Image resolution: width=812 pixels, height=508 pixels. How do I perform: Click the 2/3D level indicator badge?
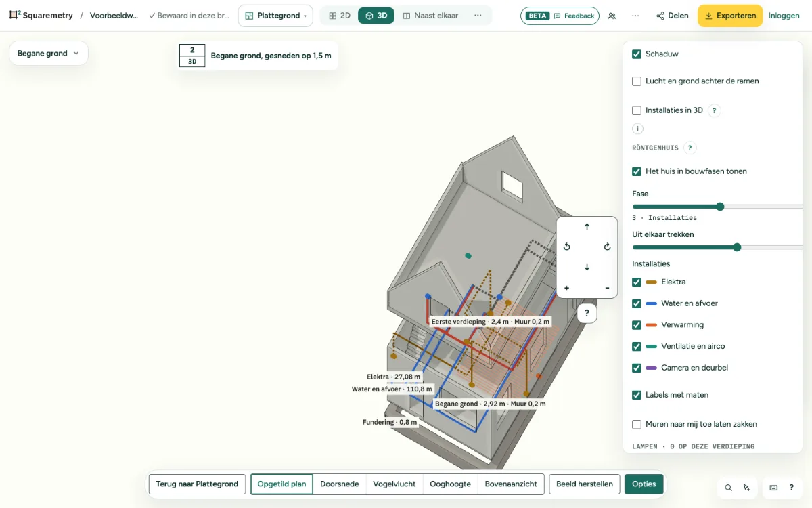click(192, 56)
